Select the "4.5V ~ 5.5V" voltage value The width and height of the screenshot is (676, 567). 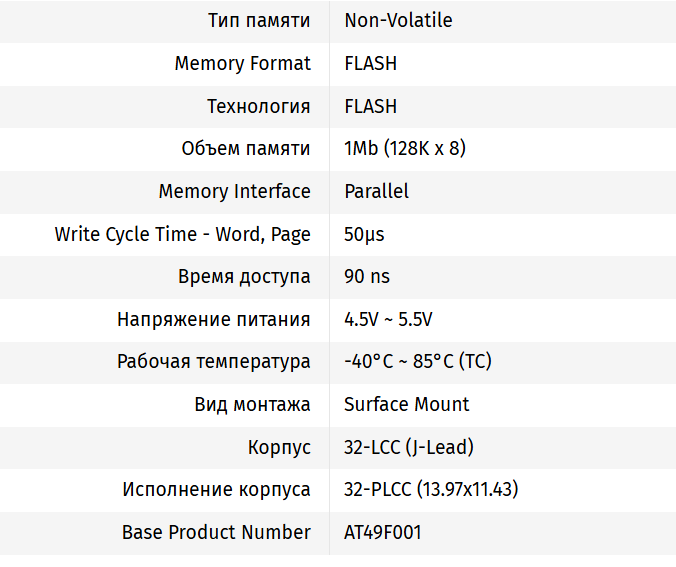388,319
